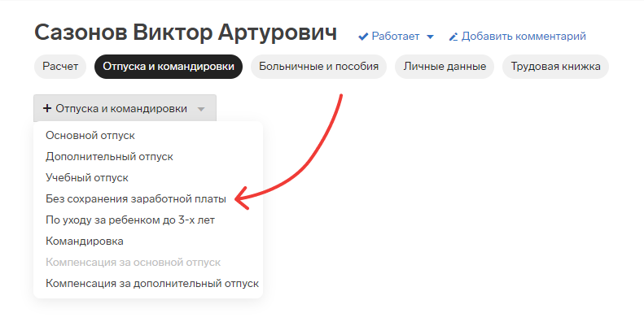Collapse the Отпуска и командировки dropdown arrow
The image size is (644, 322).
201,109
